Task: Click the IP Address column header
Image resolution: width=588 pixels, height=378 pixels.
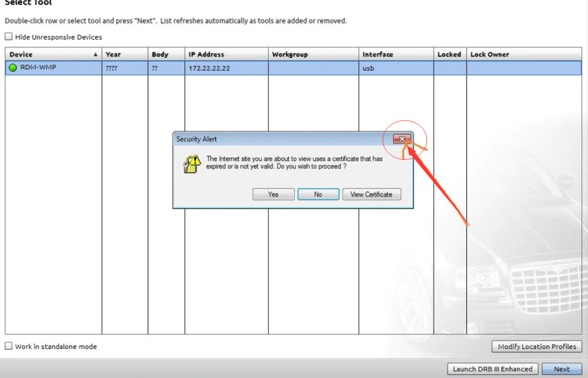Action: 226,54
